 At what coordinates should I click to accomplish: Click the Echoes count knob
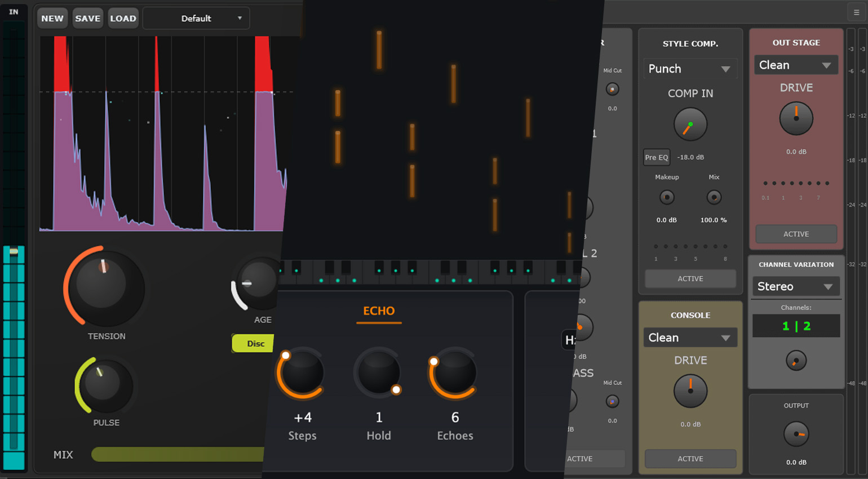(x=454, y=373)
